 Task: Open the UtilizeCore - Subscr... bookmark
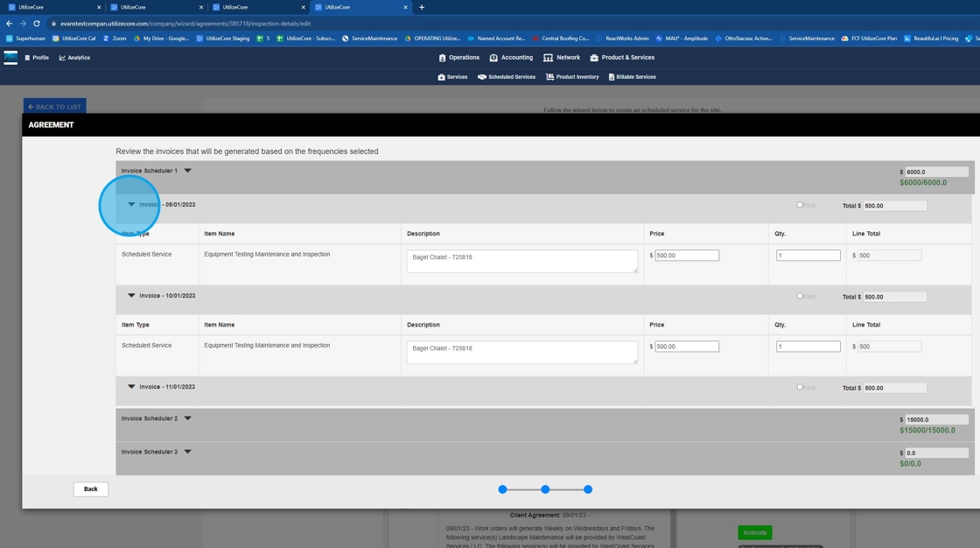click(305, 39)
